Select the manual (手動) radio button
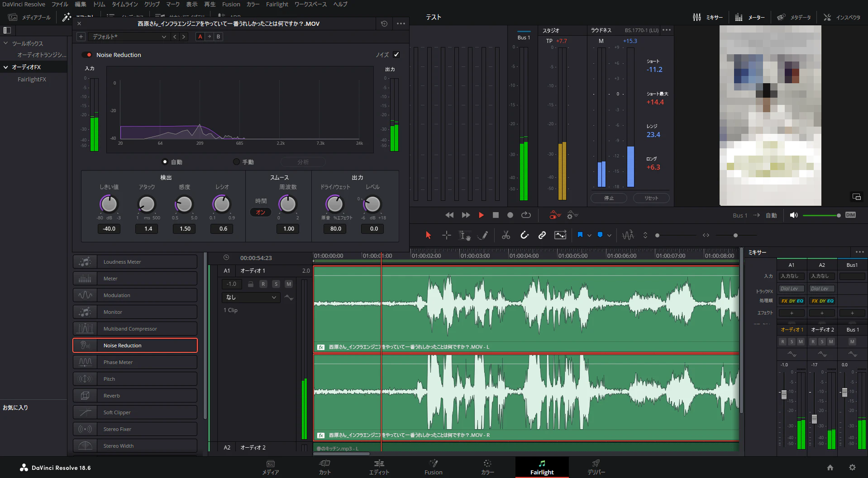 coord(236,162)
